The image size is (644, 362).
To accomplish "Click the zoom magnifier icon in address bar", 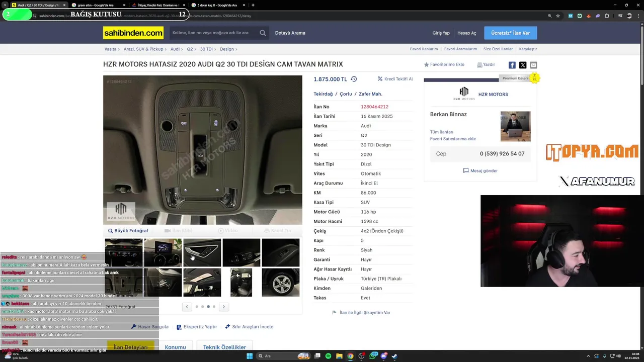I will click(x=549, y=16).
